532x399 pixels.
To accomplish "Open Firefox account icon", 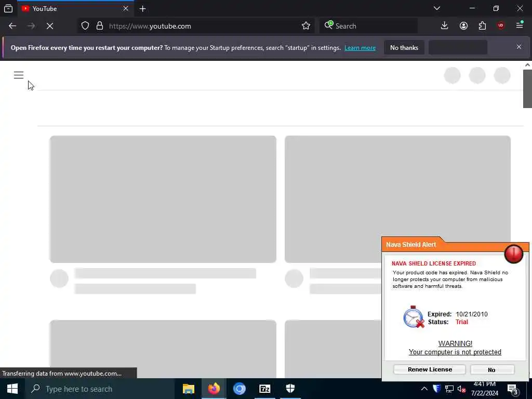I will [463, 26].
